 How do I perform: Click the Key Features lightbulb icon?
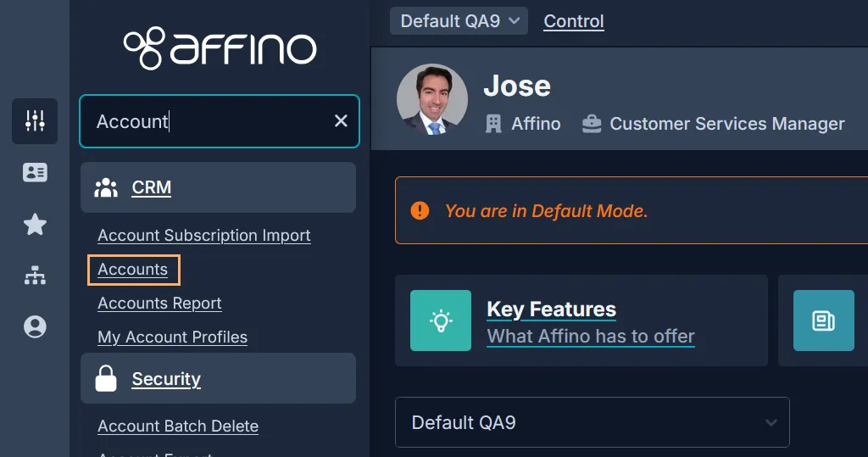[x=440, y=320]
